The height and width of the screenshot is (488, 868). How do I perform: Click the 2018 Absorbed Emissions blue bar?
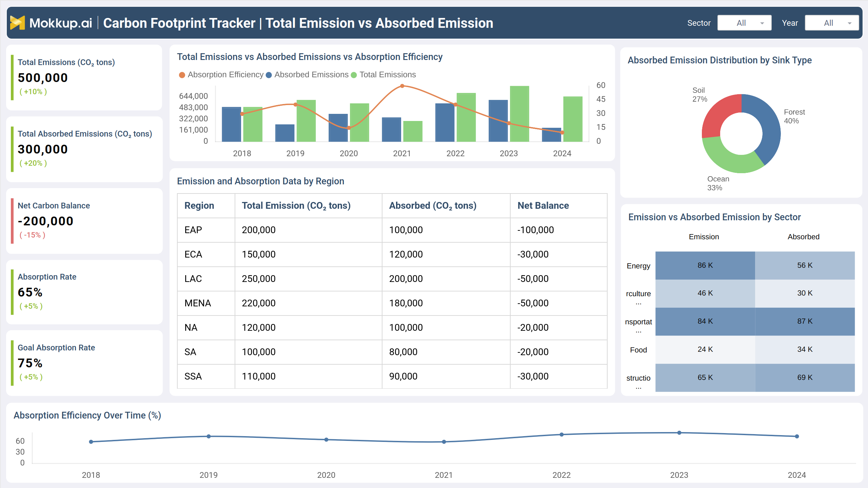click(x=231, y=124)
